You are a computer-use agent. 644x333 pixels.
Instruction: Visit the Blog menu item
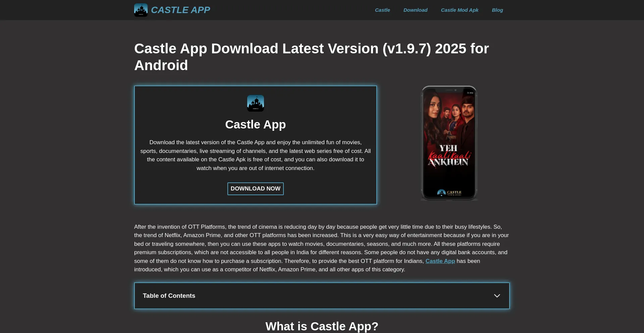click(497, 10)
